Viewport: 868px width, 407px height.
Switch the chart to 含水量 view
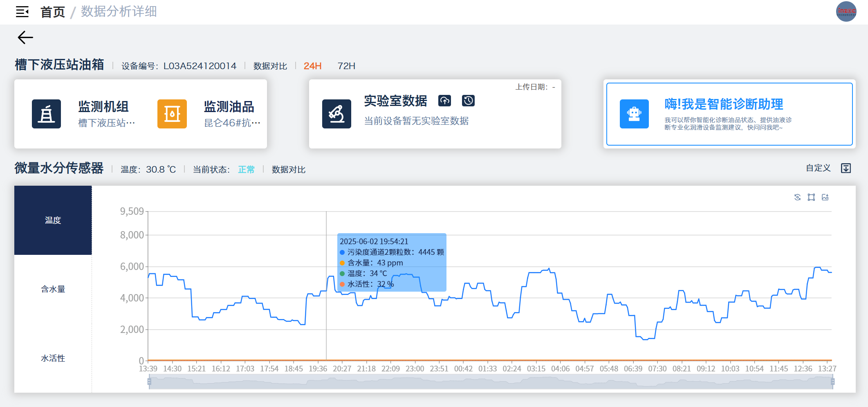(53, 289)
